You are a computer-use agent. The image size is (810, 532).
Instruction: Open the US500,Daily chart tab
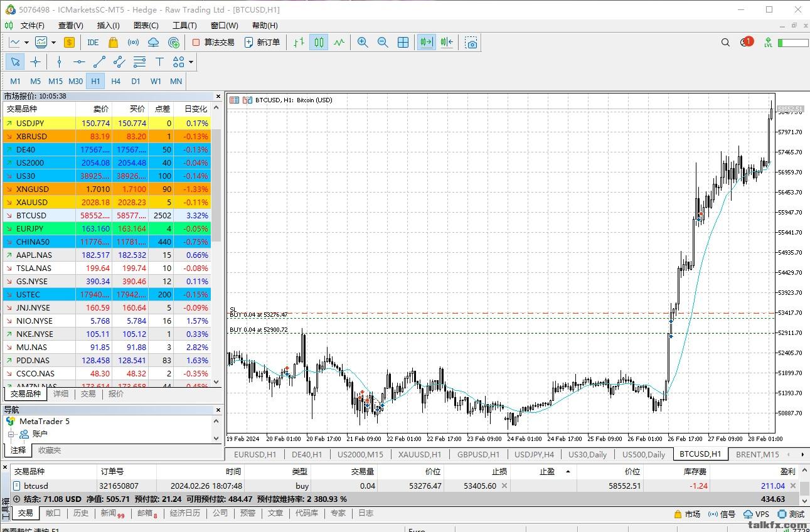tap(643, 455)
